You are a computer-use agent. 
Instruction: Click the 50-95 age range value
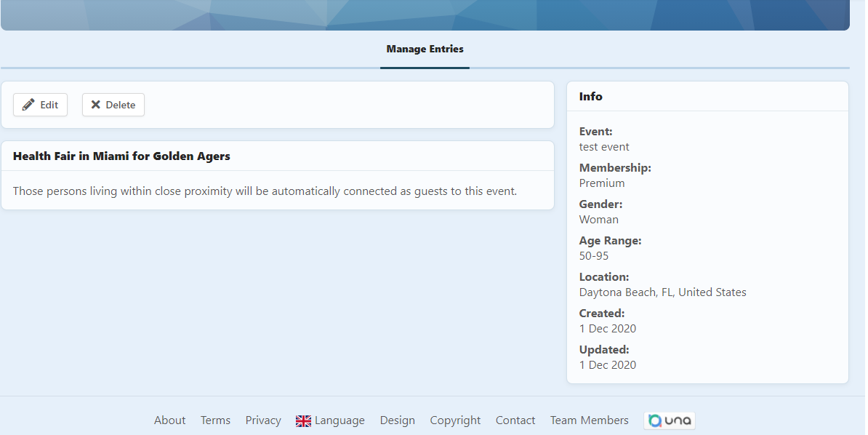[594, 256]
